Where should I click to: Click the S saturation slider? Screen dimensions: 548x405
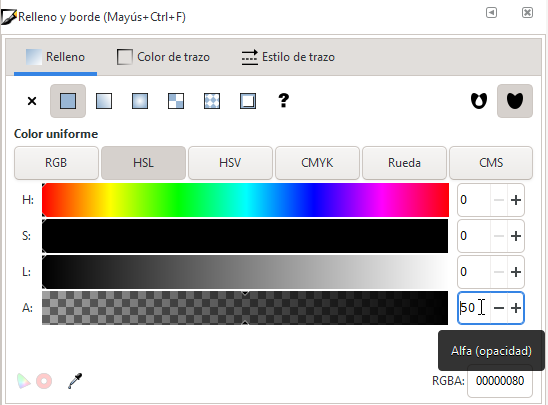click(x=245, y=236)
